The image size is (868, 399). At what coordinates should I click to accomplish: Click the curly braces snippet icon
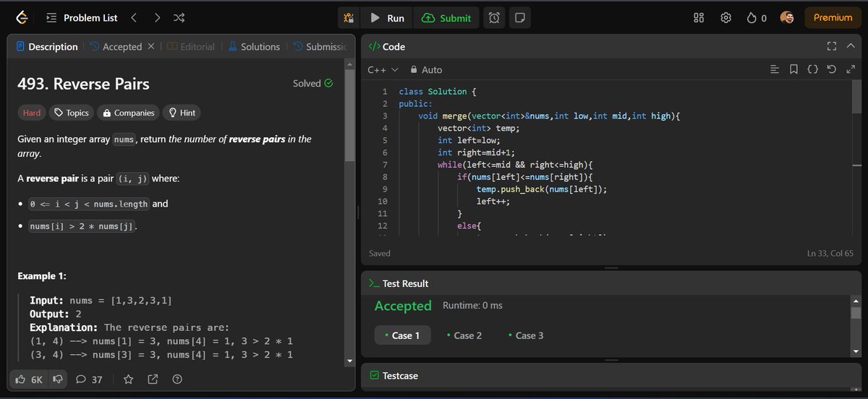812,69
